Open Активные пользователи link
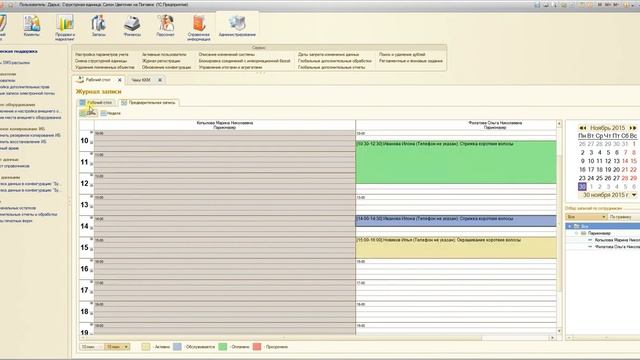 point(164,54)
